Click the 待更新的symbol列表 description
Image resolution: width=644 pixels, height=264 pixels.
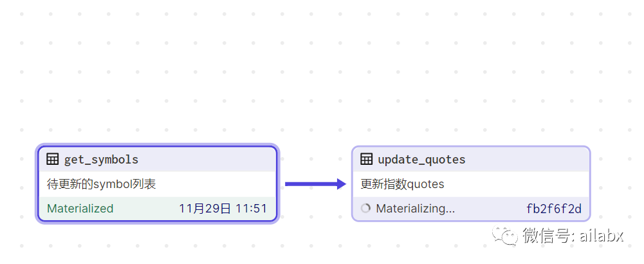[102, 184]
